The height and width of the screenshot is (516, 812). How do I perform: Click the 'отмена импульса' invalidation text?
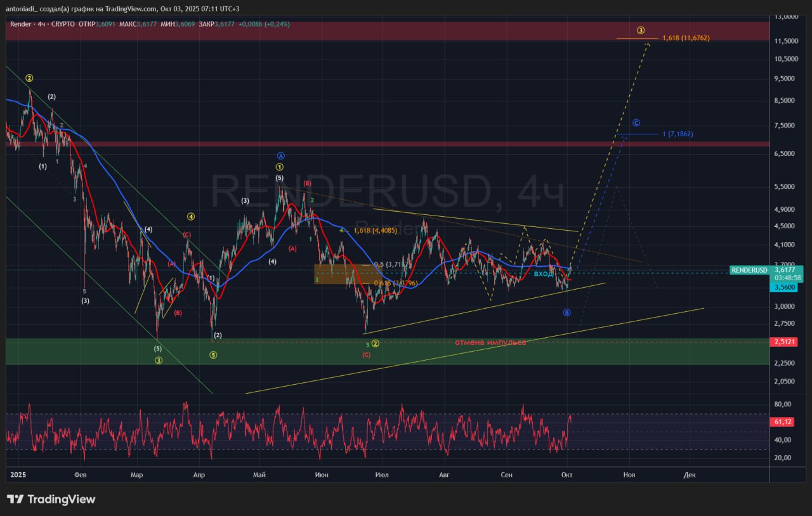[x=490, y=342]
